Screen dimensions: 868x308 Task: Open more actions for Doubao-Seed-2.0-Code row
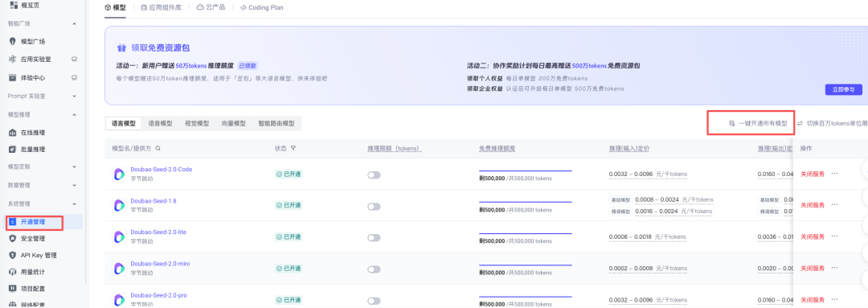point(834,174)
